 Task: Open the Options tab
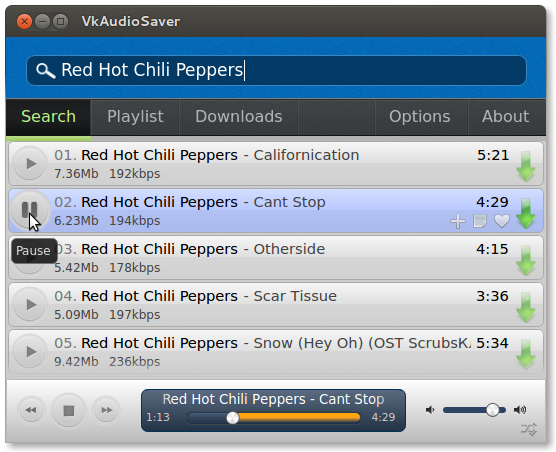pyautogui.click(x=421, y=117)
